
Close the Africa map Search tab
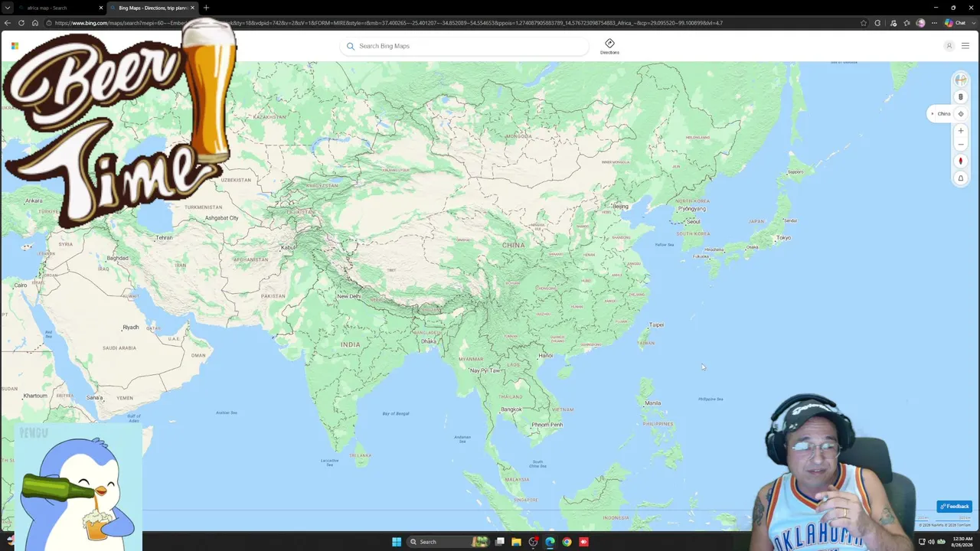click(x=100, y=8)
